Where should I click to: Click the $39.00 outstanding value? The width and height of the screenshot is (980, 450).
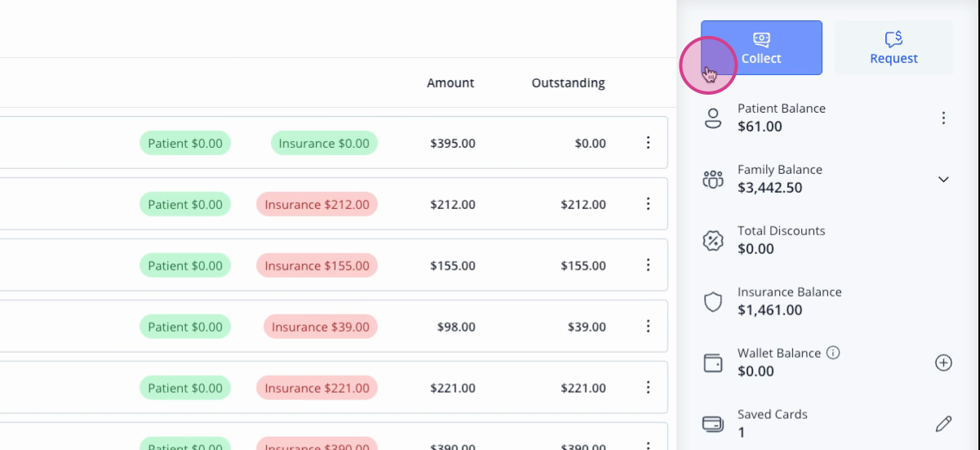click(x=587, y=327)
